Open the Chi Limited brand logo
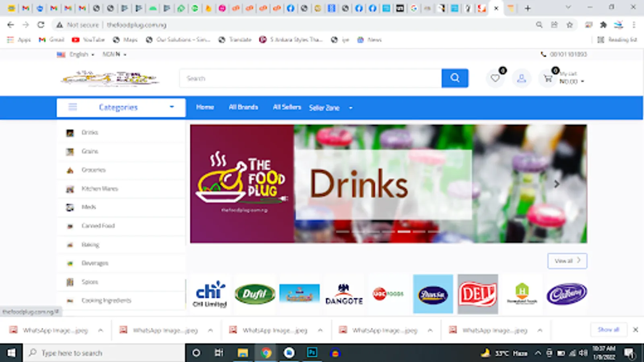 coord(210,294)
